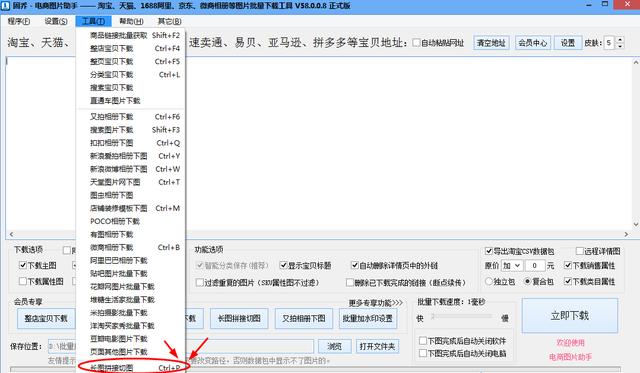Increase skin number with up stepper arrow
The height and width of the screenshot is (373, 640).
[620, 40]
